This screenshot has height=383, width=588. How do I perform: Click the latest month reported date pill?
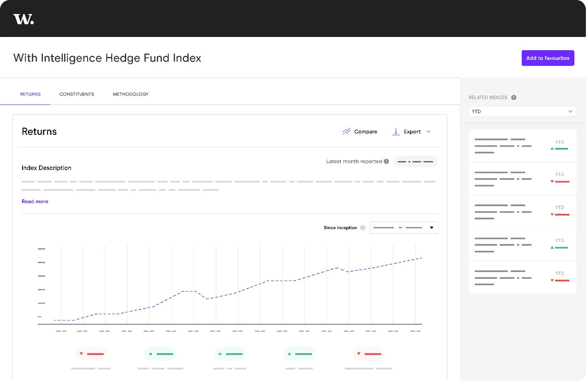(x=416, y=162)
